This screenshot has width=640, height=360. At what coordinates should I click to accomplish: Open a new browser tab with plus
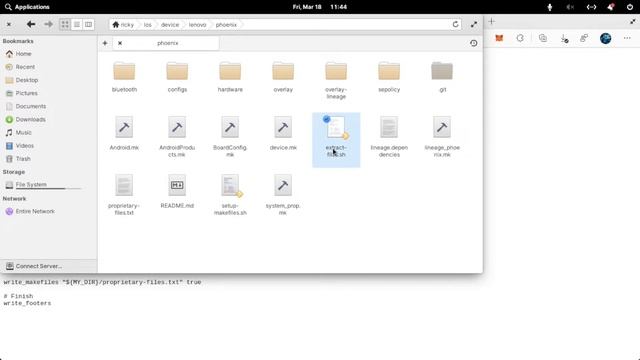pyautogui.click(x=491, y=22)
